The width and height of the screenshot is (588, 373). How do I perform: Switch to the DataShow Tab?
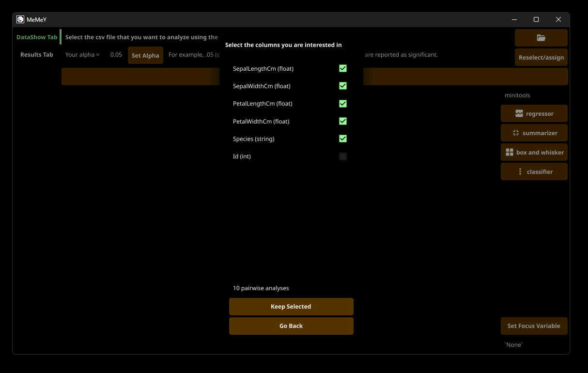tap(37, 37)
